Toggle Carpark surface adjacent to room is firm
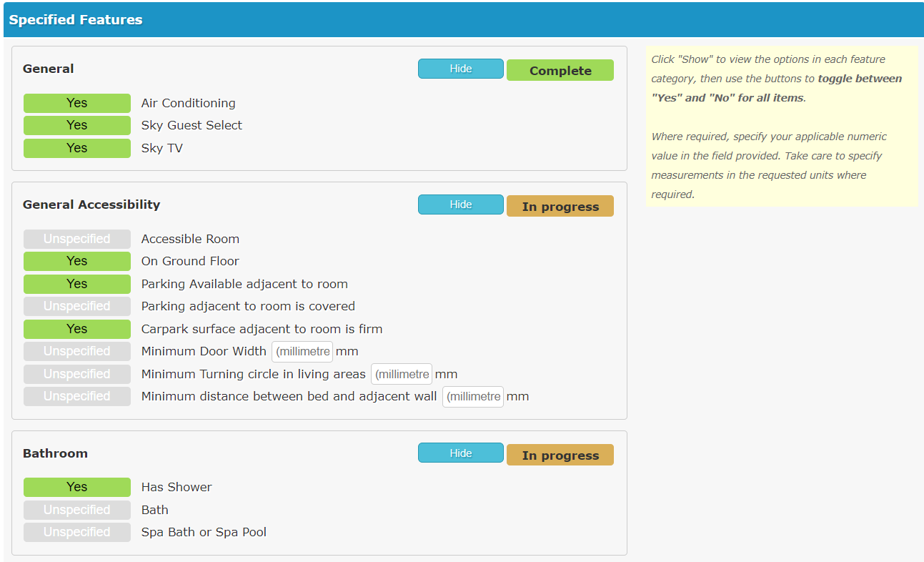This screenshot has height=562, width=924. pos(76,329)
